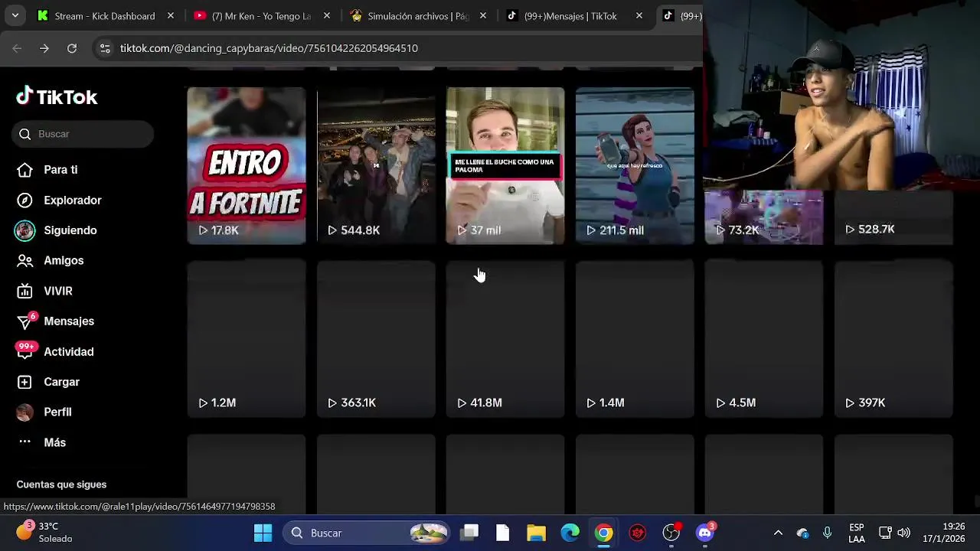Switch to the Simulación archivos tab
This screenshot has height=551, width=980.
coord(417,15)
